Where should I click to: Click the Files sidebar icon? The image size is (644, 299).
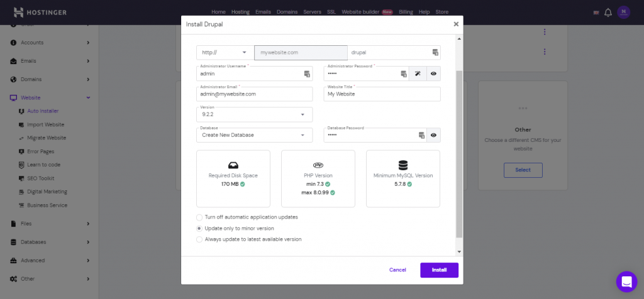click(13, 224)
